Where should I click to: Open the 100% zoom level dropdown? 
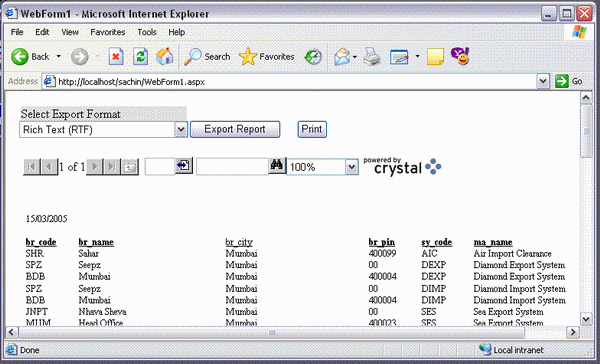pyautogui.click(x=351, y=167)
